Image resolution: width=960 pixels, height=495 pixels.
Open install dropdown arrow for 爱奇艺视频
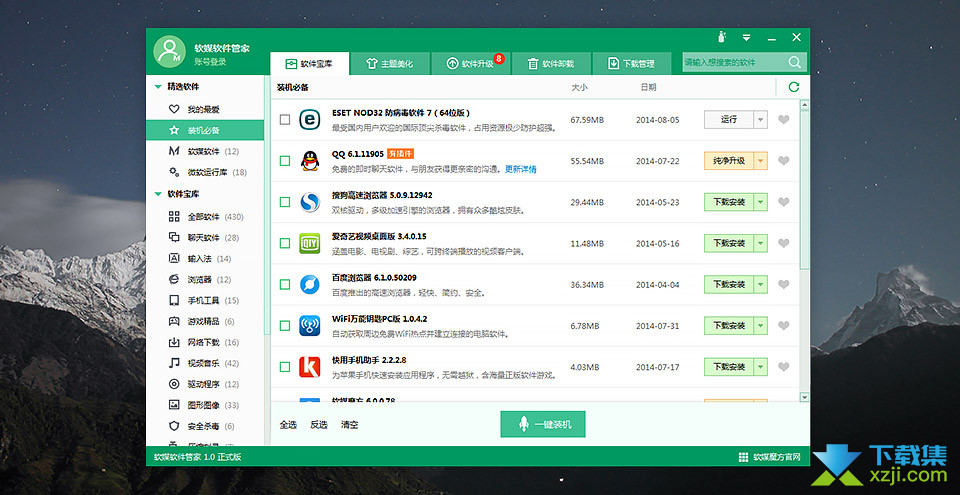click(x=760, y=243)
